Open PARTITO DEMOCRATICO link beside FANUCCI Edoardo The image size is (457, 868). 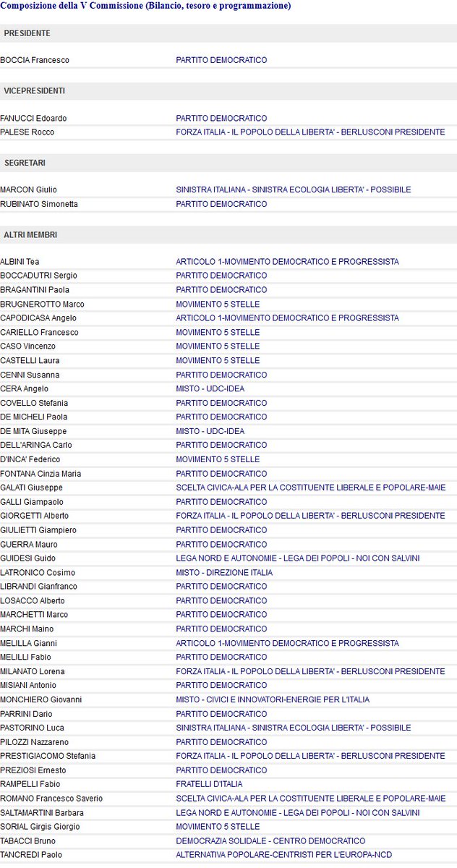[221, 118]
